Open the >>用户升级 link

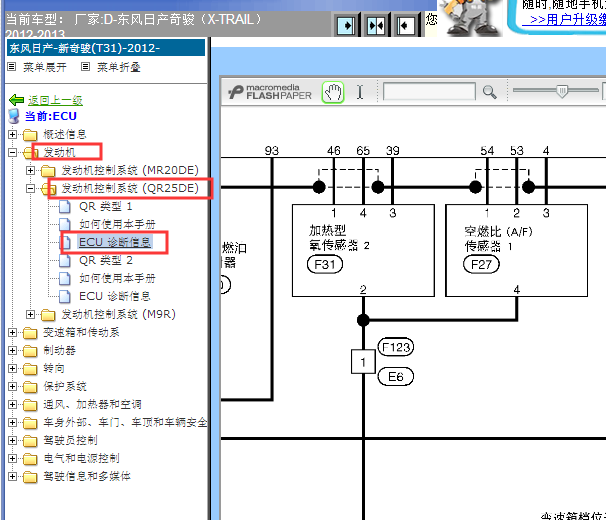pos(566,19)
